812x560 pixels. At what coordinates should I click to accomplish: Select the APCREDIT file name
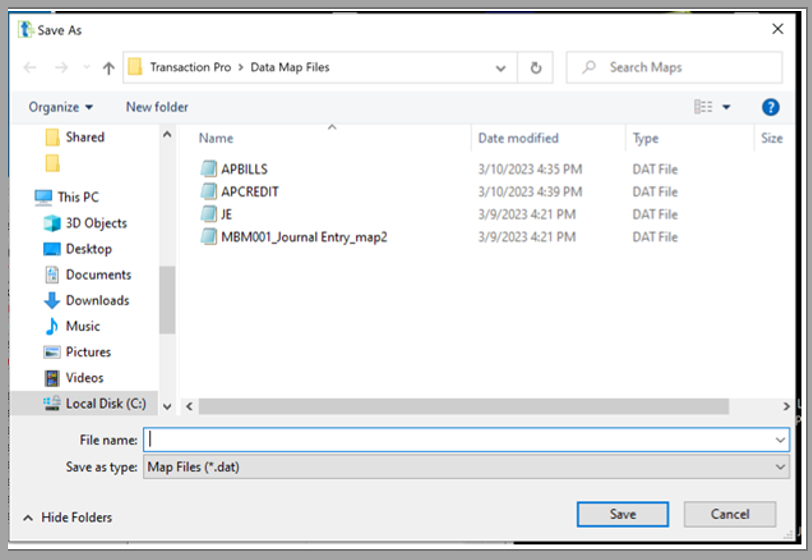click(250, 192)
